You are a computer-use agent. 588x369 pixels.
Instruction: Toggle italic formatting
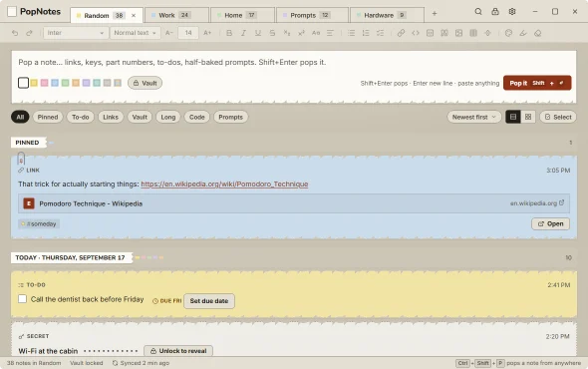[x=243, y=33]
